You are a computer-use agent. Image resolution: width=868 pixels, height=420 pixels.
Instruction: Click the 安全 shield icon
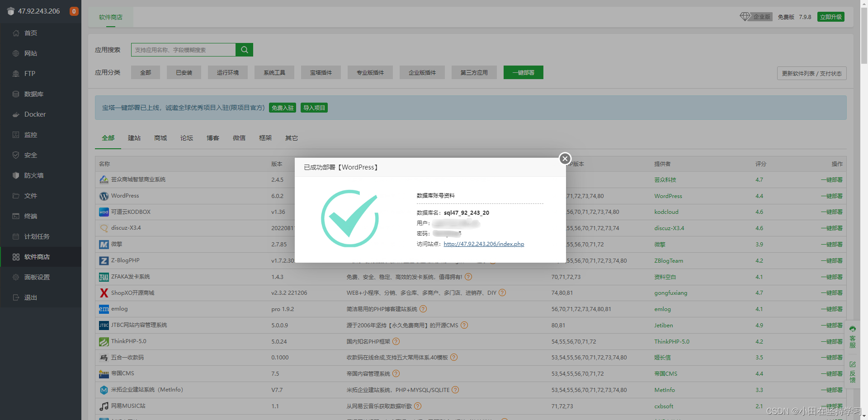(16, 155)
